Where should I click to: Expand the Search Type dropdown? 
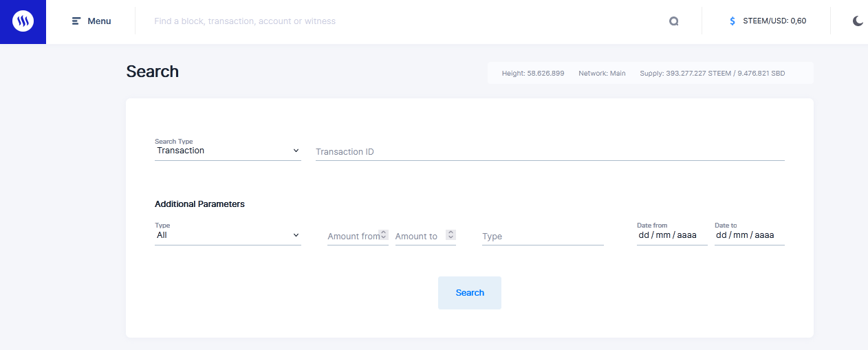coord(228,151)
